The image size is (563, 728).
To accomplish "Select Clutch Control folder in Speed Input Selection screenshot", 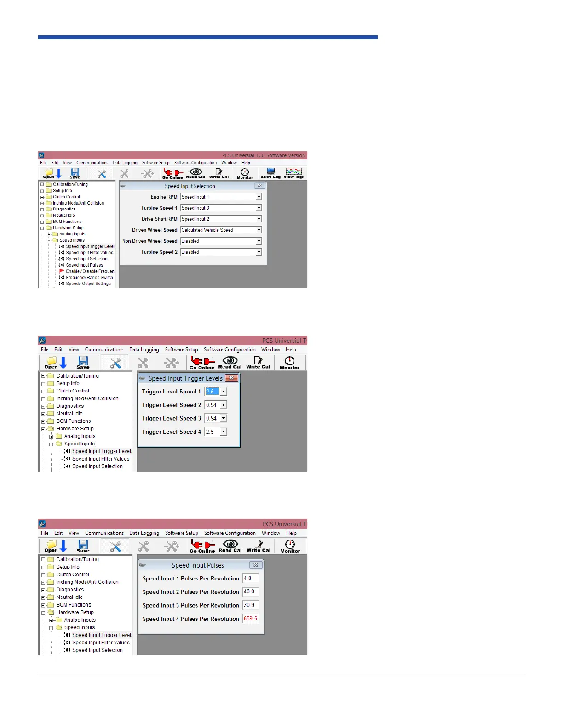I will pos(66,197).
